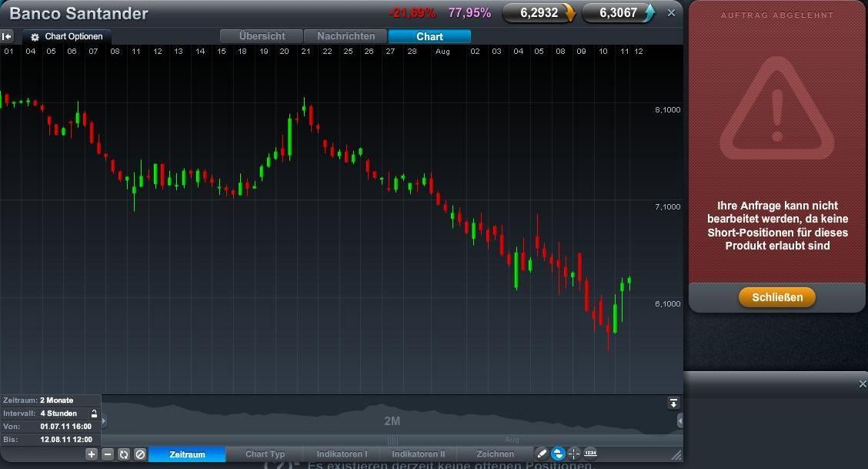Close the lower right panel with X
This screenshot has width=868, height=469.
[x=863, y=384]
